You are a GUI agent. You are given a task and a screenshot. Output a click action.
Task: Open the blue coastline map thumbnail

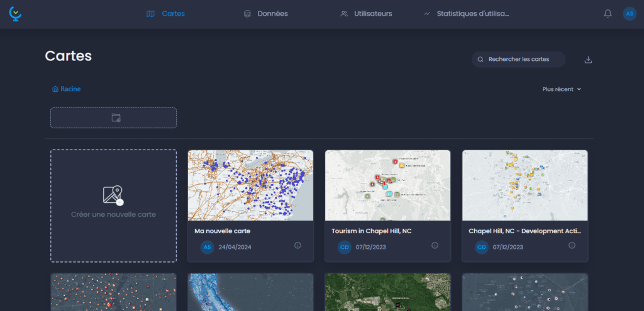pos(250,292)
